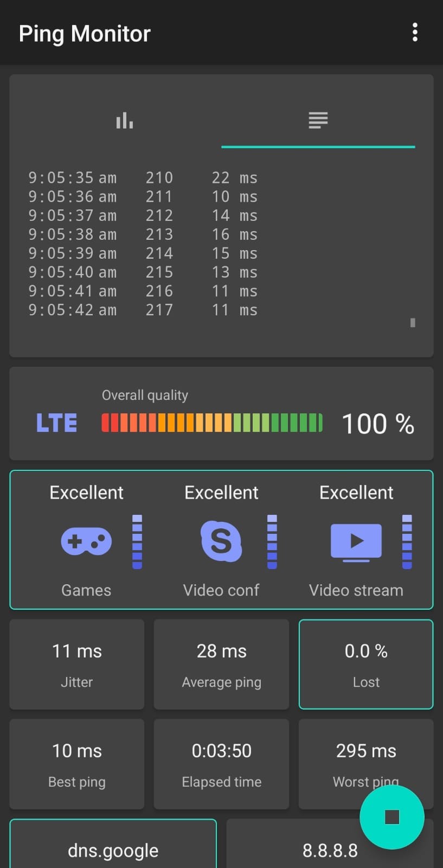This screenshot has height=868, width=443.
Task: Click the Video stream signal strength bars
Action: [x=407, y=542]
